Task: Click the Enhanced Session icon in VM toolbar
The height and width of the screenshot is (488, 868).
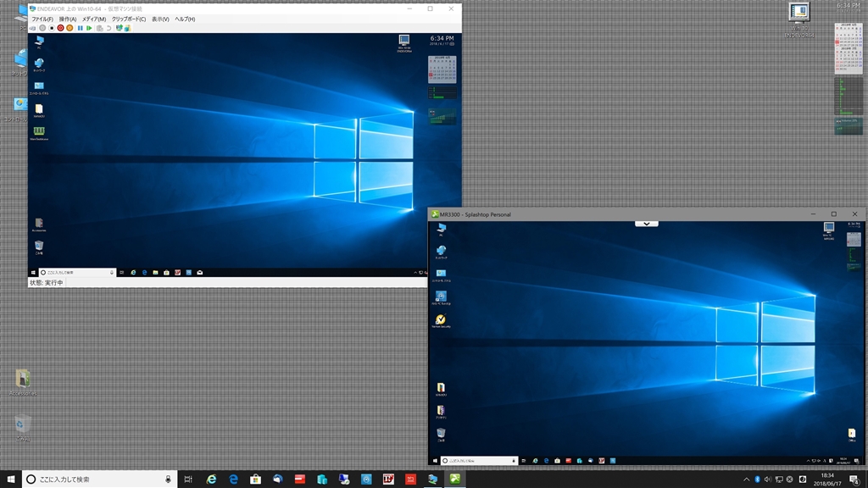Action: [x=120, y=28]
